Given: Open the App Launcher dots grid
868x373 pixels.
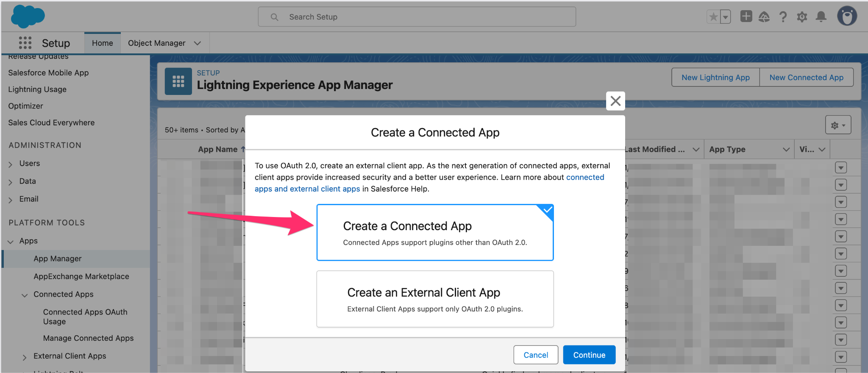Looking at the screenshot, I should pos(25,43).
